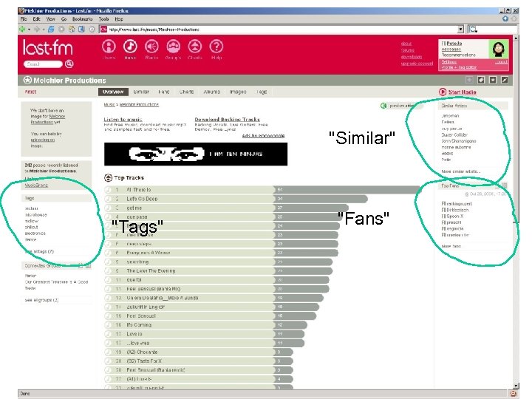This screenshot has width=532, height=399.
Task: Go forward with the Firefox forward arrow
Action: 37,29
